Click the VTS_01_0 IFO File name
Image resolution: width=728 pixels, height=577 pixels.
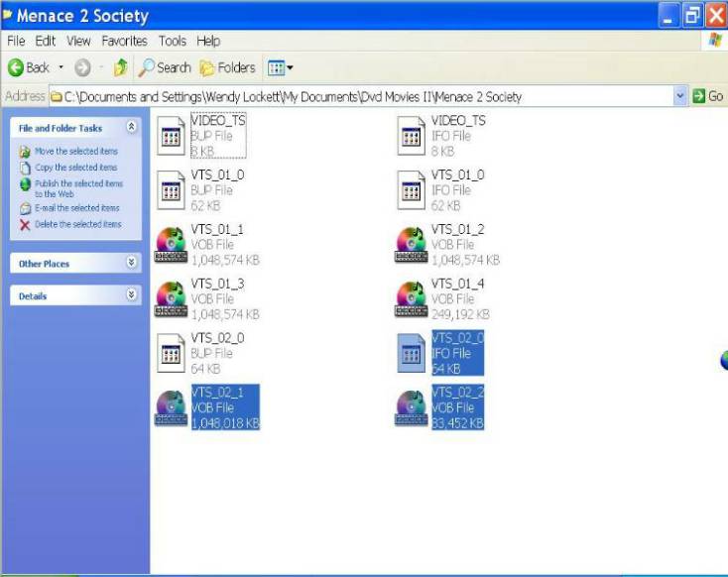pyautogui.click(x=458, y=175)
